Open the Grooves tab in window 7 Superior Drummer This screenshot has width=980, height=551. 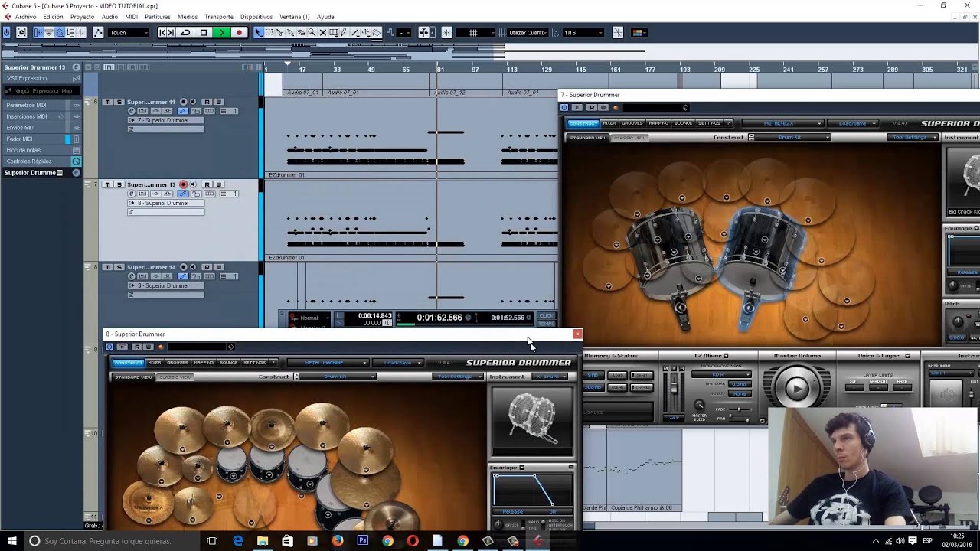coord(632,123)
